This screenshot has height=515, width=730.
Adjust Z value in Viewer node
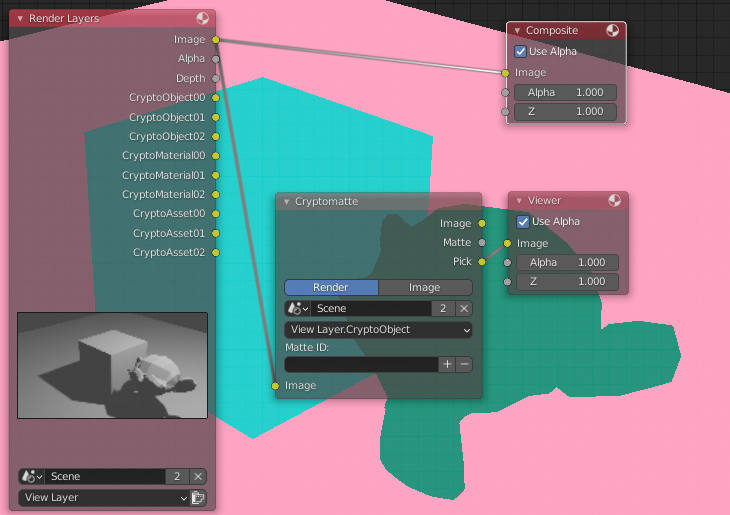(568, 282)
